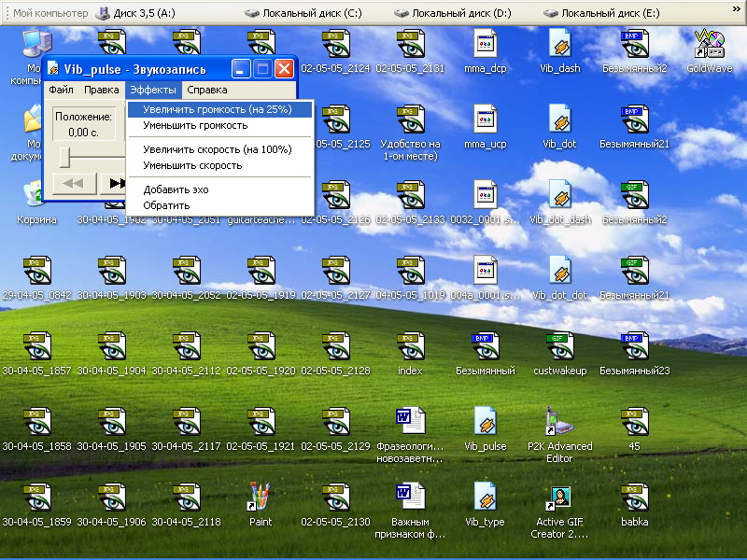Image resolution: width=747 pixels, height=560 pixels.
Task: Choose Добавить эхо effect
Action: coord(219,189)
